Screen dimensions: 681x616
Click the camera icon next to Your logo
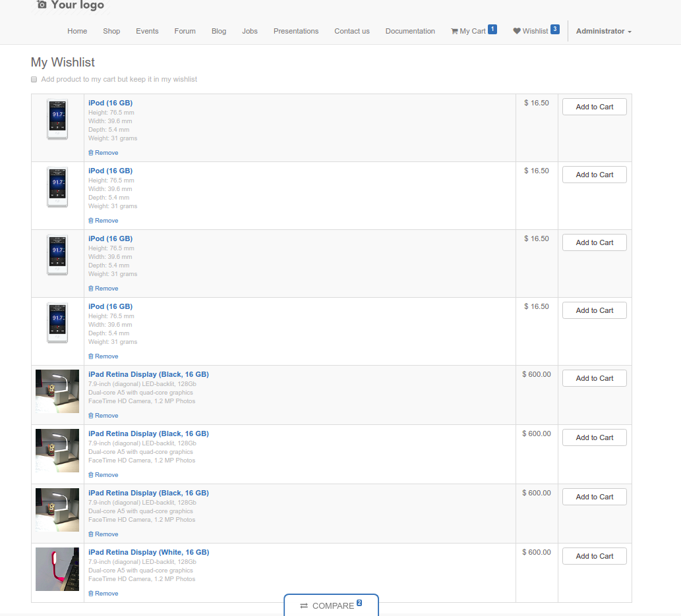click(41, 5)
